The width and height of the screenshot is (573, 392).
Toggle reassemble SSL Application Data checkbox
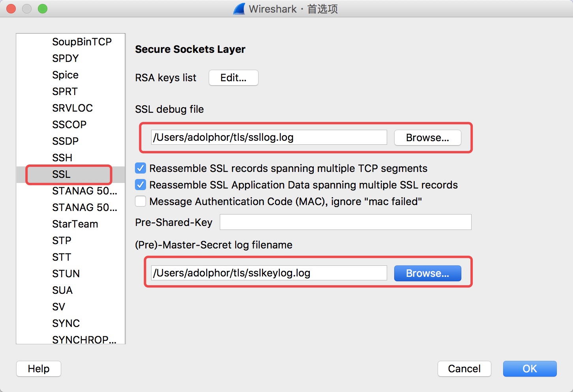(140, 185)
